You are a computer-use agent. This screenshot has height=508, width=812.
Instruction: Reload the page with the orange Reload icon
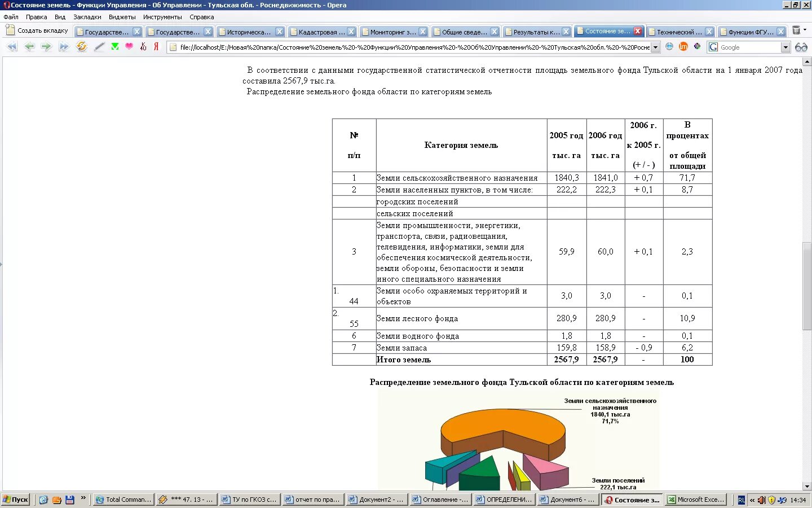(82, 47)
